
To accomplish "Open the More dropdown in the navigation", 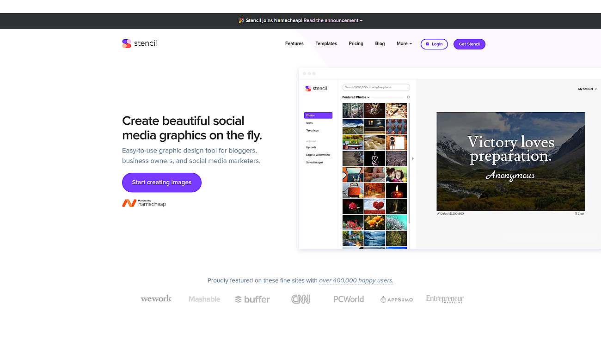I will pos(404,44).
